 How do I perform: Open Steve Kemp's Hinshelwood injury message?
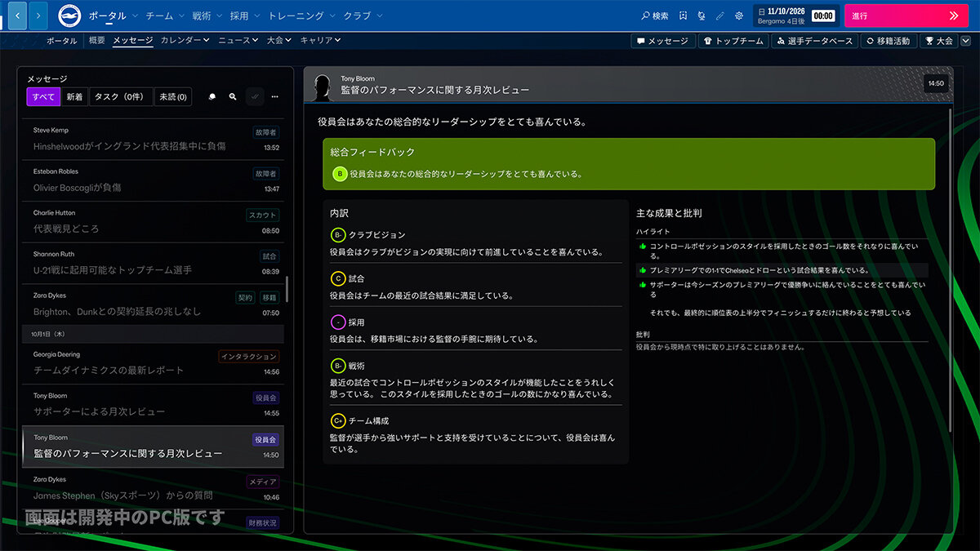(154, 139)
